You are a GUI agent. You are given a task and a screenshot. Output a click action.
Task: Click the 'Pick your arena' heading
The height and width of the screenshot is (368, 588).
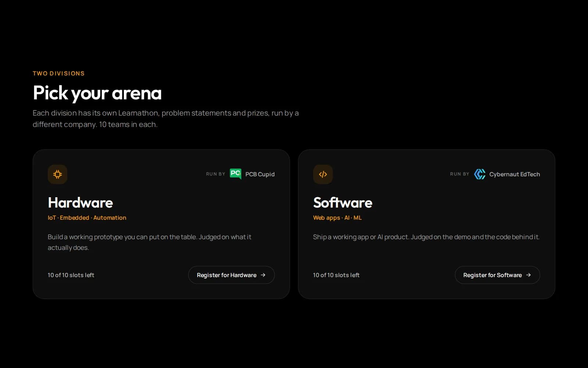click(x=97, y=93)
